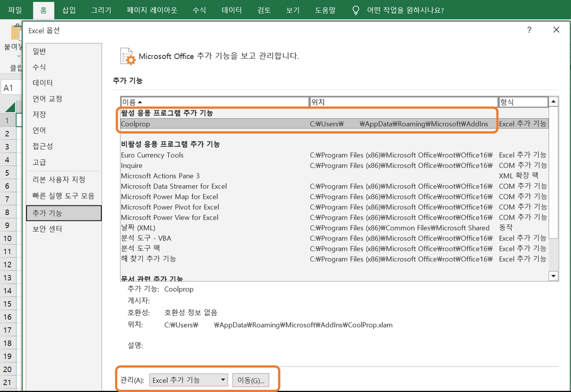Click the add-in list scroll up arrow
Image resolution: width=571 pixels, height=392 pixels.
coord(554,102)
